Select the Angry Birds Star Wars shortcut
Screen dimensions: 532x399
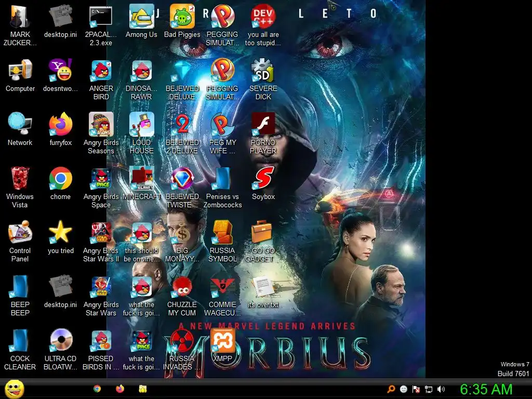pyautogui.click(x=101, y=295)
